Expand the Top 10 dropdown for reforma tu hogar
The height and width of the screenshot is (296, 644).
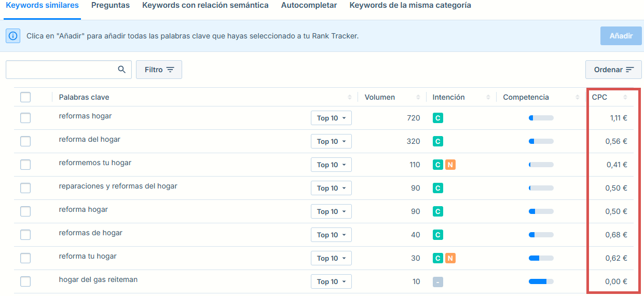[331, 258]
